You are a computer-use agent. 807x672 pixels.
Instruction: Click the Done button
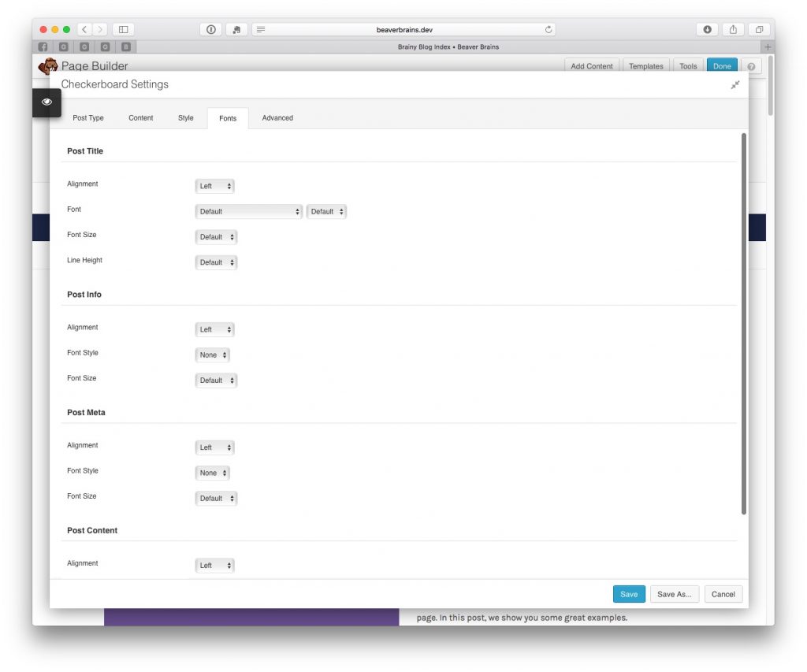722,66
